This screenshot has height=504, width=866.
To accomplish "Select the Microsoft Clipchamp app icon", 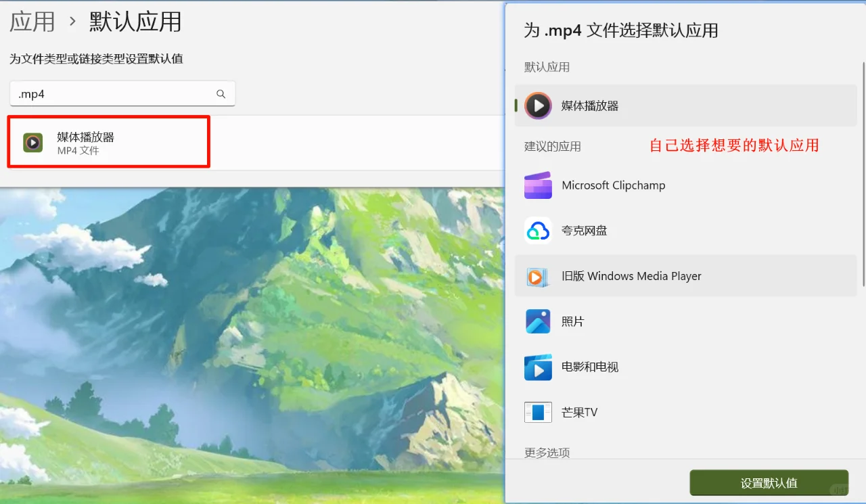I will tap(538, 185).
